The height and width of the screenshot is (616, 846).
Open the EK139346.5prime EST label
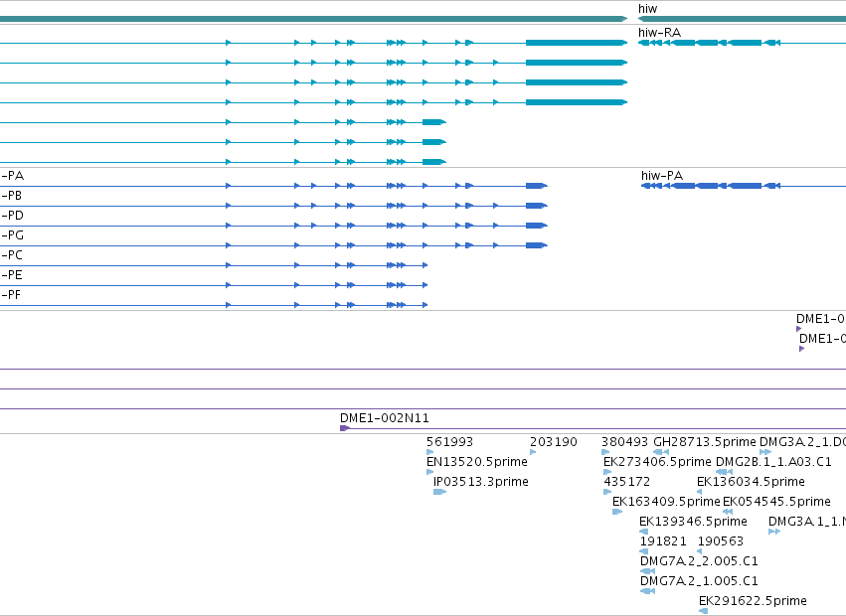693,522
